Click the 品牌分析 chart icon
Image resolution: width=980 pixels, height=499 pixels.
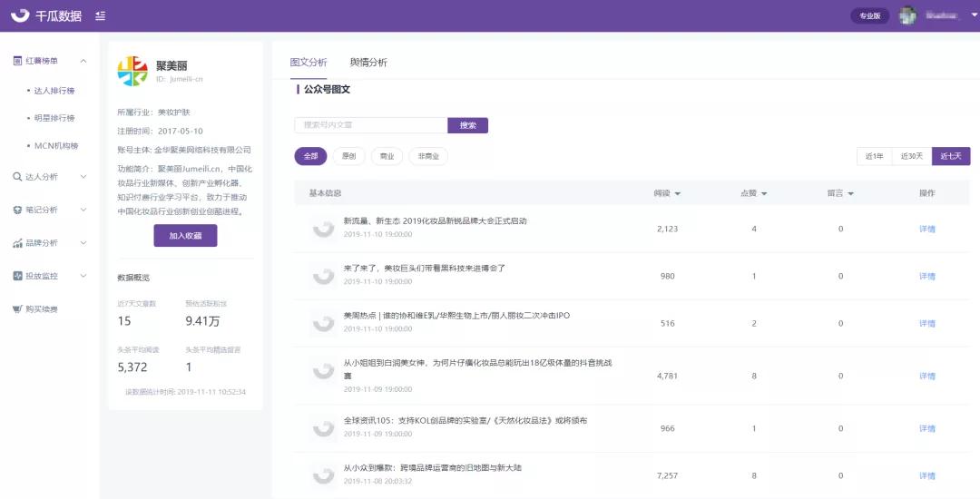click(17, 243)
